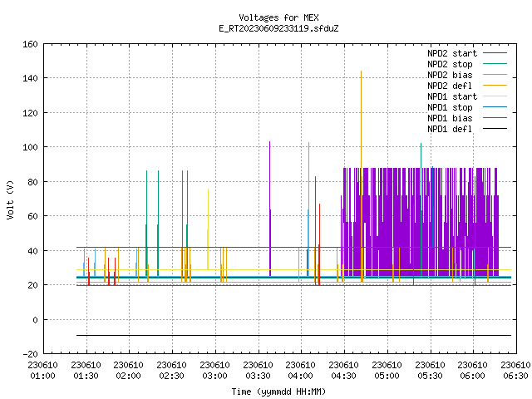
Task: Select the 'NPD2 bias' legend label
Action: 450,75
